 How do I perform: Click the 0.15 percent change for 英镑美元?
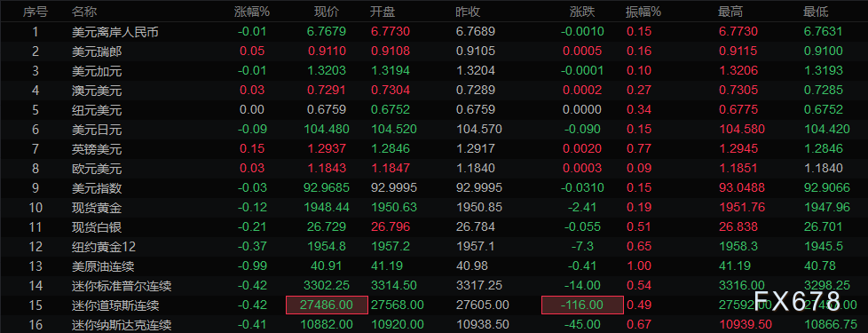pos(252,149)
